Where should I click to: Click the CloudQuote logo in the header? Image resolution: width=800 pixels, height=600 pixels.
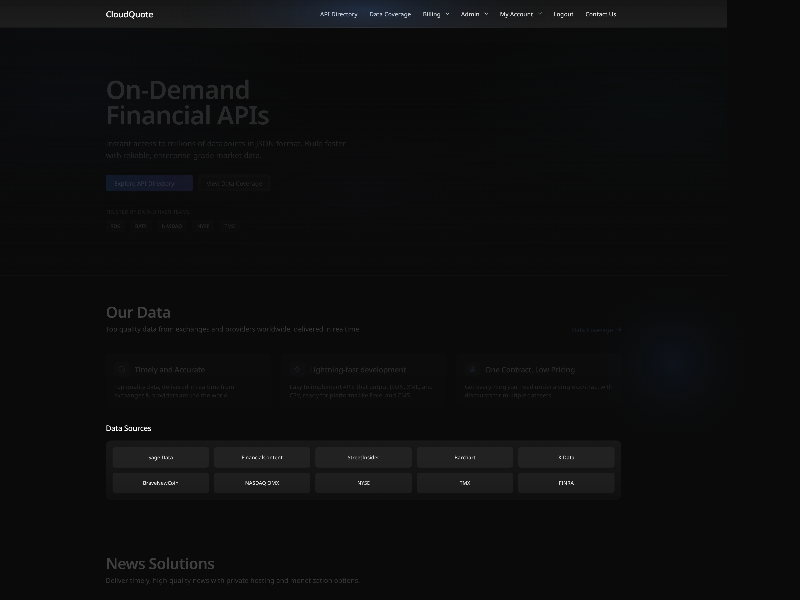(x=127, y=14)
